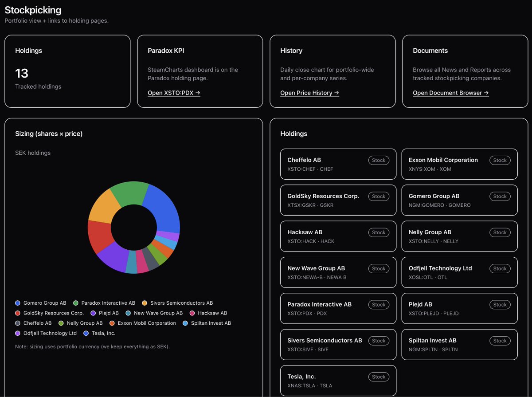Click the orange Sivers Semiconductors AB legend dot

pos(145,303)
